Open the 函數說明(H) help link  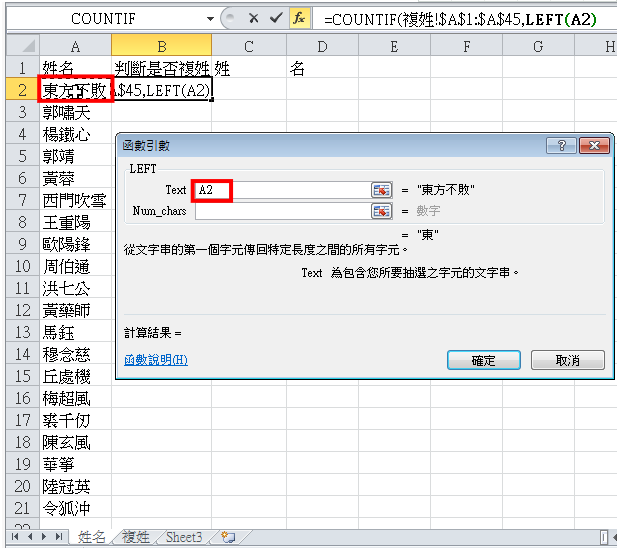[155, 360]
